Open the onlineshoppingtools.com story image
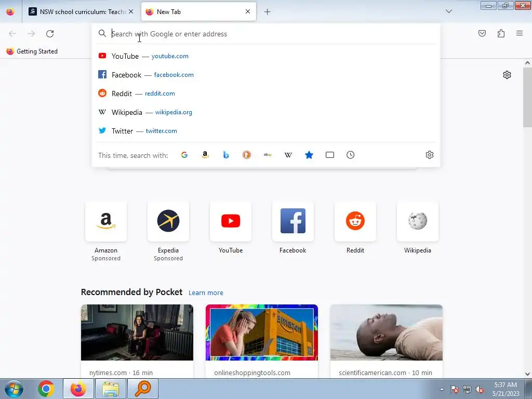Viewport: 532px width, 399px height. pyautogui.click(x=262, y=332)
